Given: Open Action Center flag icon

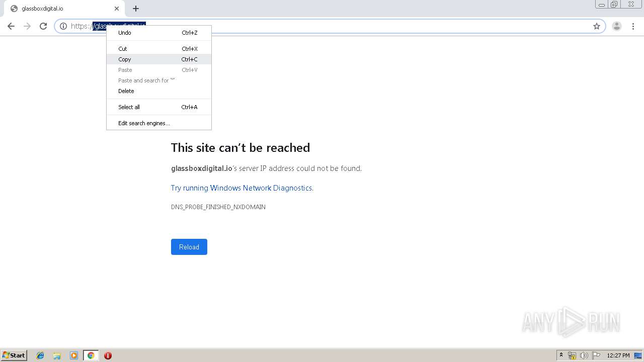Looking at the screenshot, I should [x=596, y=355].
